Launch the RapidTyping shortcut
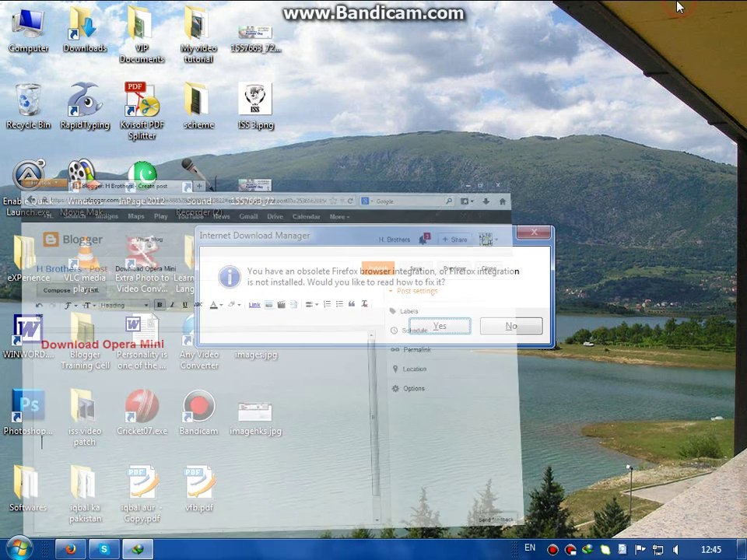The width and height of the screenshot is (747, 560). [84, 107]
